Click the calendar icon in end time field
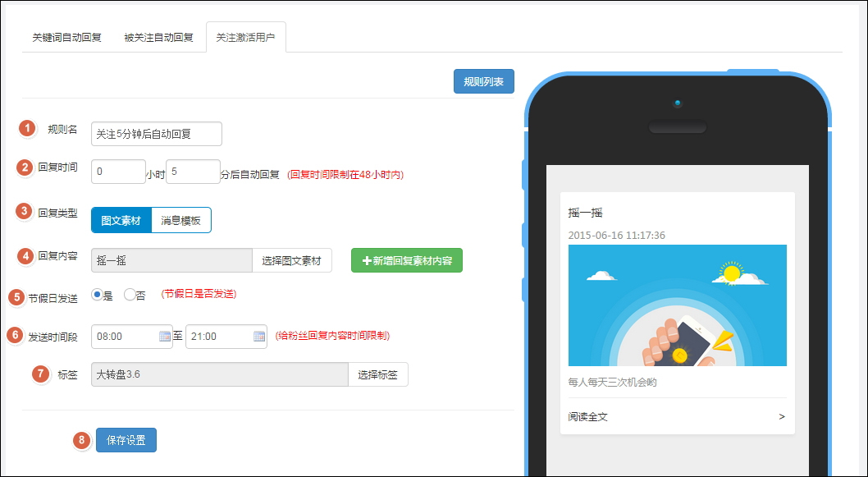868x477 pixels. 259,337
